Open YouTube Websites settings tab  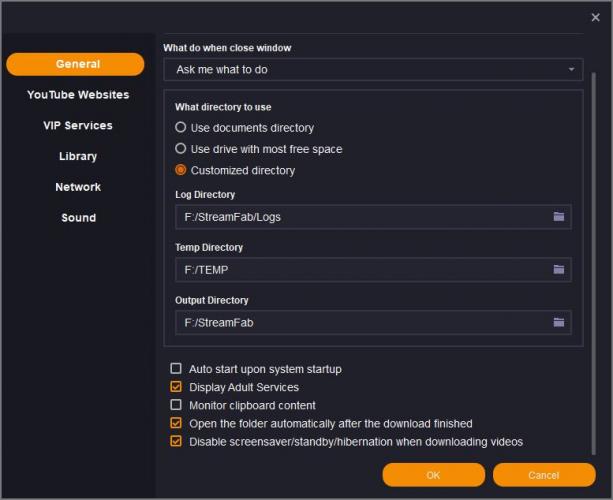pyautogui.click(x=78, y=95)
